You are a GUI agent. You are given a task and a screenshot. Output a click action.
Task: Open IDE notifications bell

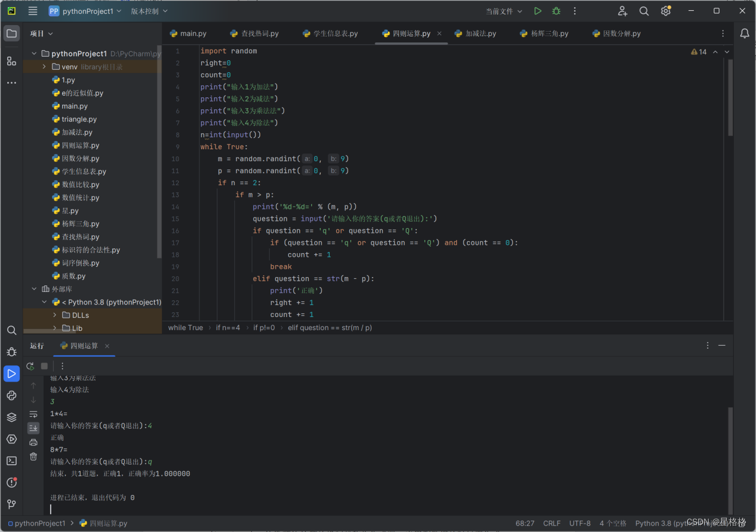[744, 33]
